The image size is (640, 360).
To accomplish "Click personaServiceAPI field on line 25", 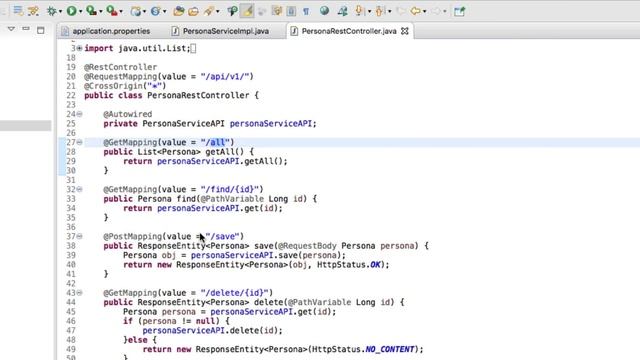I will tap(271, 124).
